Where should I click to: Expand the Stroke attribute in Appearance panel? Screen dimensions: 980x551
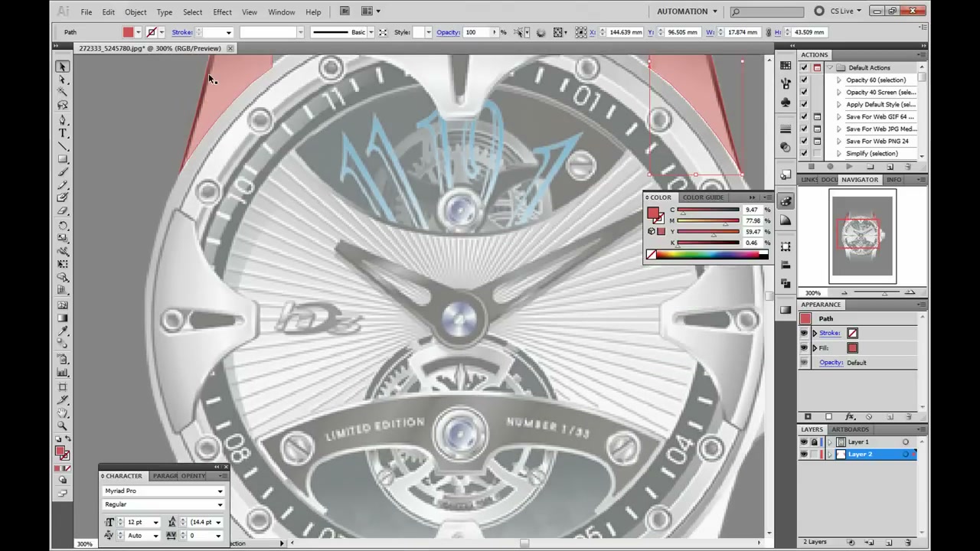(x=815, y=334)
